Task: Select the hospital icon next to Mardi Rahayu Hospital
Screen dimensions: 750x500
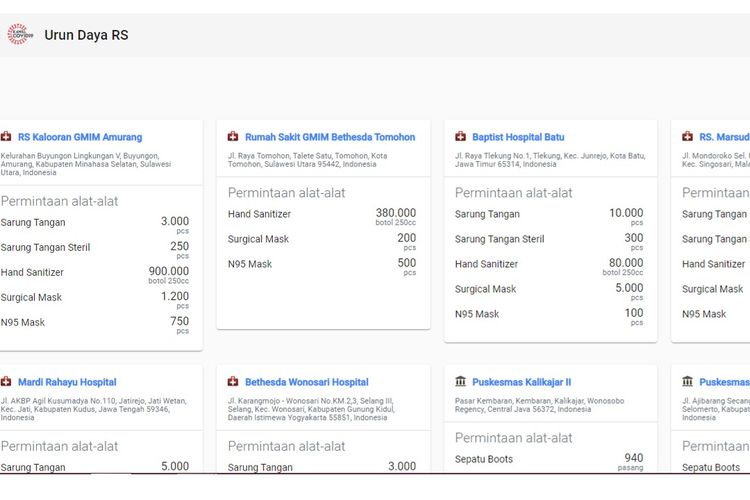Action: pyautogui.click(x=6, y=382)
